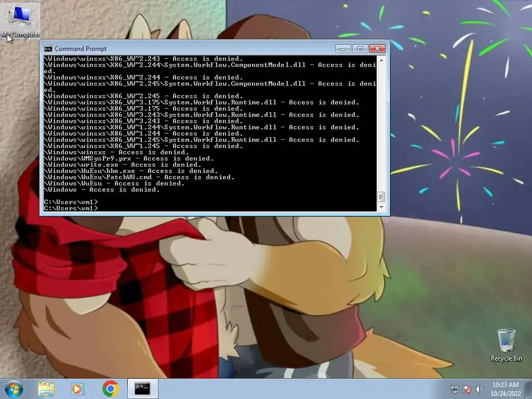
Task: Open the Action Center flag icon
Action: [467, 389]
